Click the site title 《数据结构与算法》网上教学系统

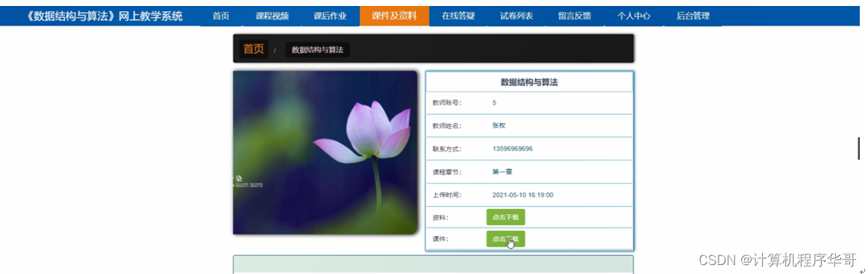(104, 16)
